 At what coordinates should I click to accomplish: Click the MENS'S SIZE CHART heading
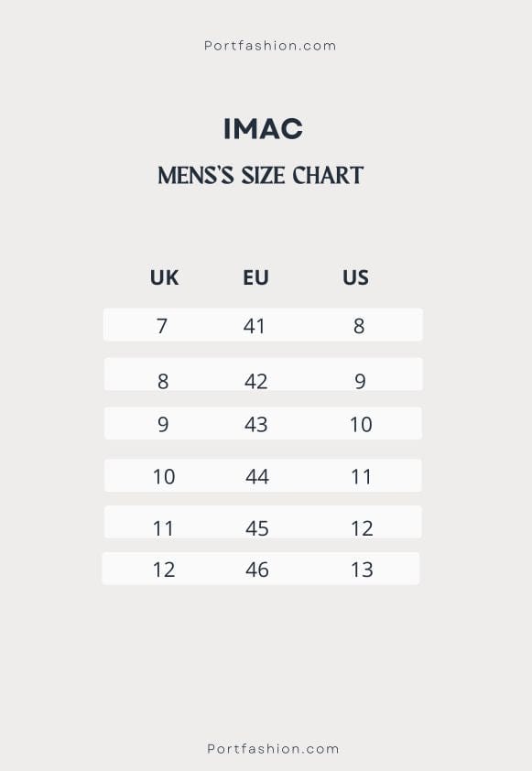click(x=261, y=176)
